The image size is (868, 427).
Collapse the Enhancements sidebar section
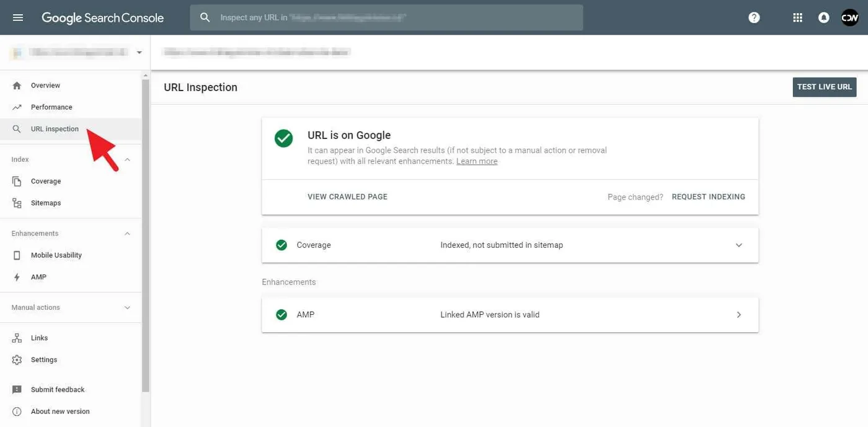[128, 234]
